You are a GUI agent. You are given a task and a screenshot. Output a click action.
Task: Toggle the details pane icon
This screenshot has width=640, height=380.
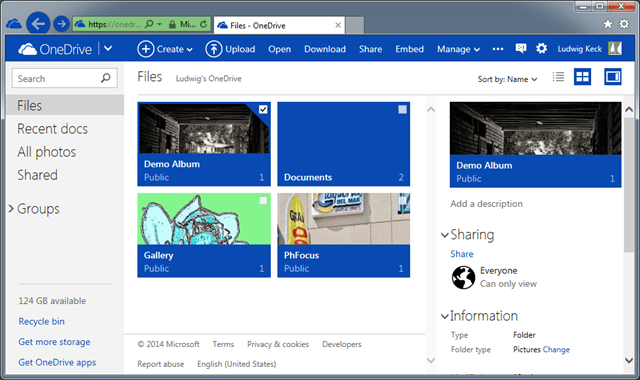[613, 76]
